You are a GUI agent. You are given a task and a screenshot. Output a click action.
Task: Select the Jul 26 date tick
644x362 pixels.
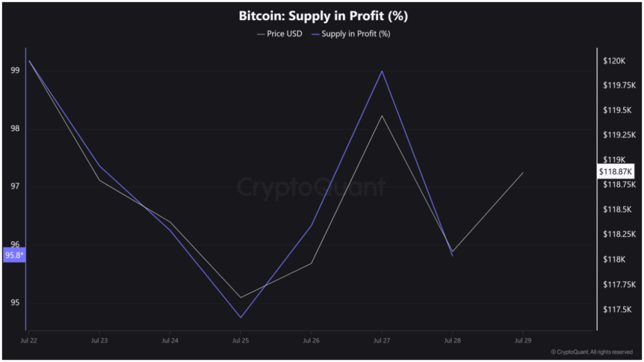[311, 340]
